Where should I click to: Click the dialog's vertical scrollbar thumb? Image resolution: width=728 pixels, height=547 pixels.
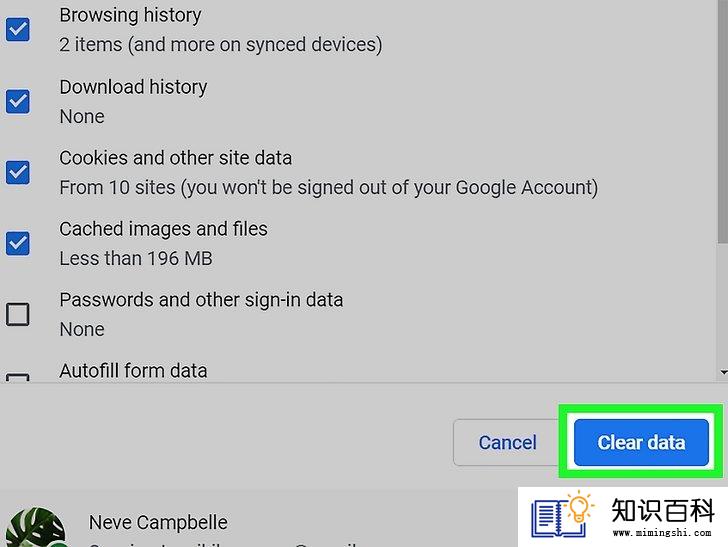(x=722, y=121)
